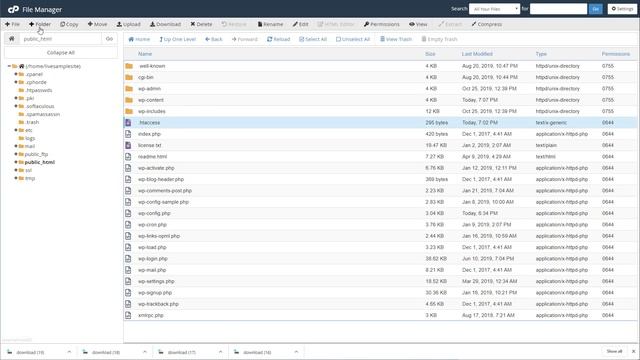Create a new file with the File button

click(x=12, y=24)
